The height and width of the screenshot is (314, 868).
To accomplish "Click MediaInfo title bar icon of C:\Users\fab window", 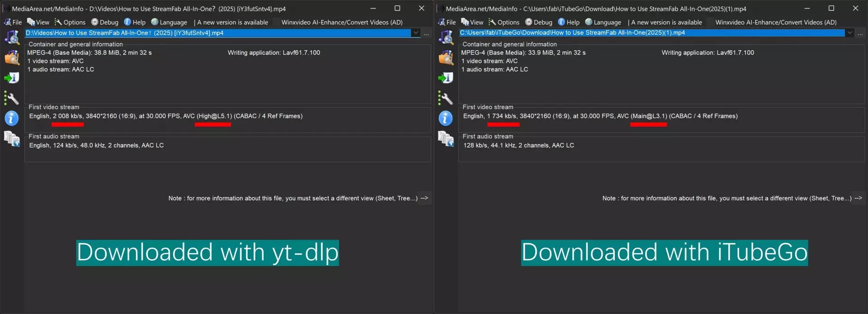I will click(440, 9).
